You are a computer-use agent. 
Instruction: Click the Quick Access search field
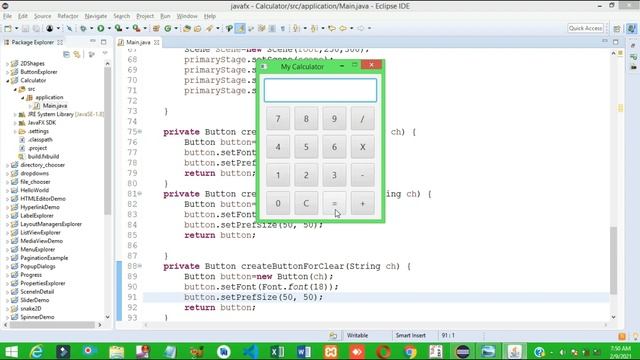coord(586,28)
